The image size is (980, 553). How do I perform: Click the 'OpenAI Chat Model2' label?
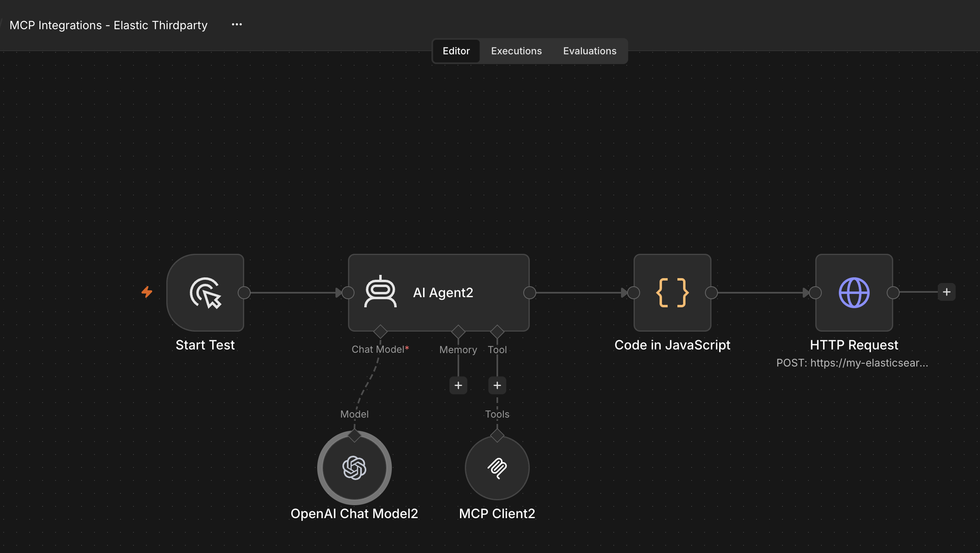click(x=354, y=514)
